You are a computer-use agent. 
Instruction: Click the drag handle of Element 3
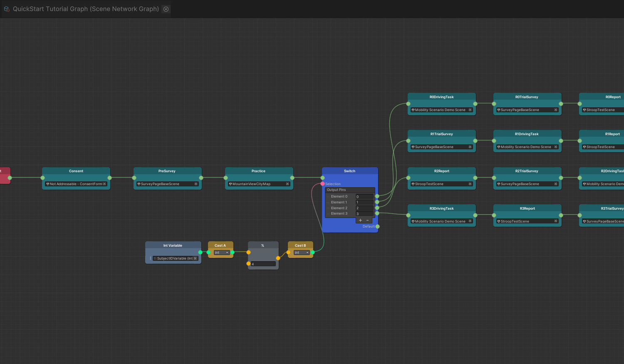coord(328,214)
